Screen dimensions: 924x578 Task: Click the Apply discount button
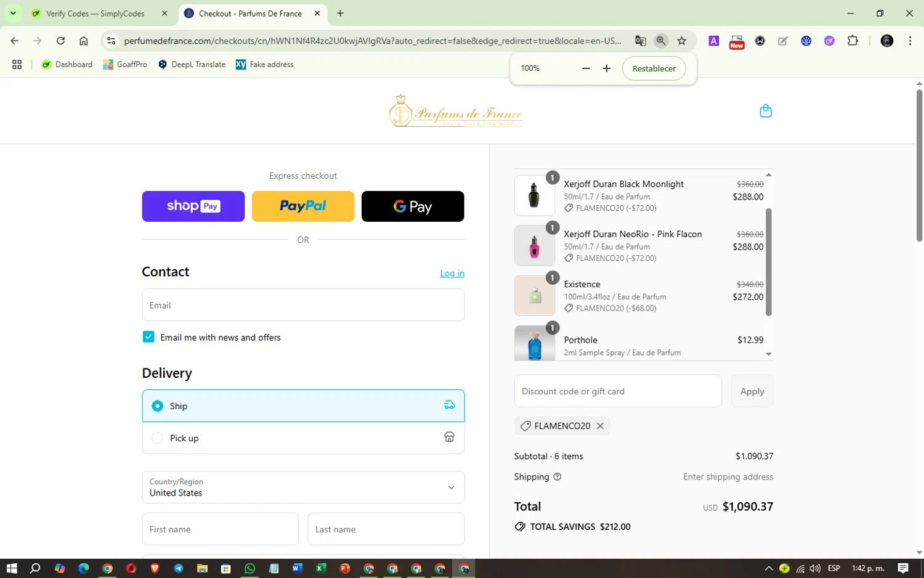point(752,391)
